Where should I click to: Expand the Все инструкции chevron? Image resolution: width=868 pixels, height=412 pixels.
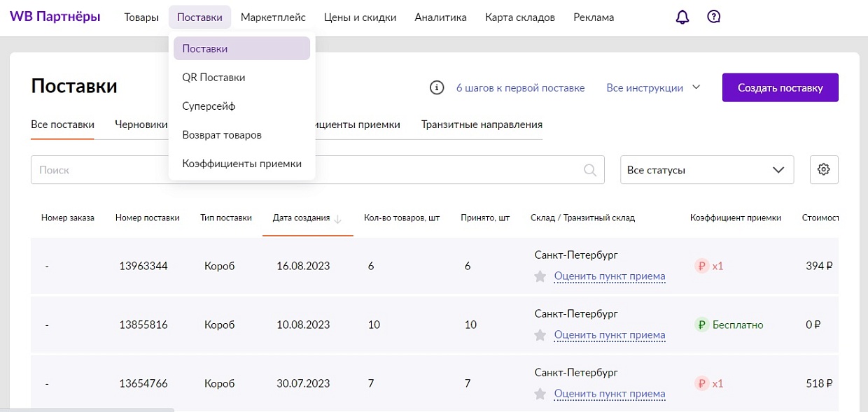pos(695,87)
